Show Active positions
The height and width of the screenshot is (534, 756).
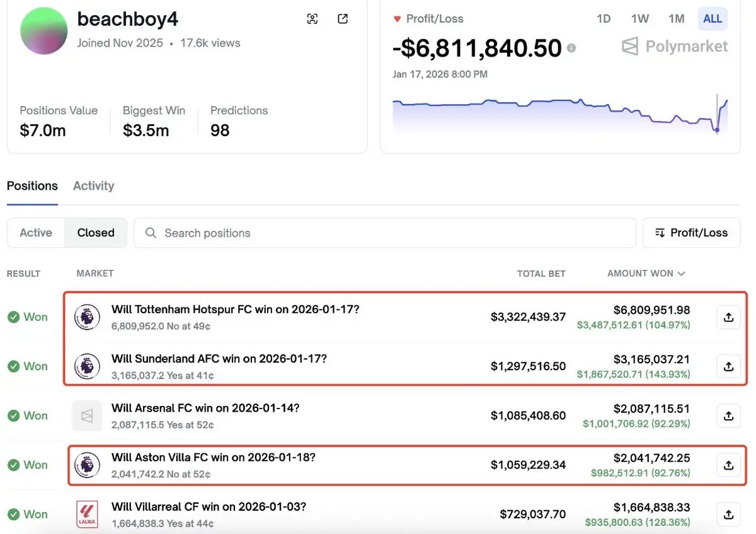click(36, 233)
